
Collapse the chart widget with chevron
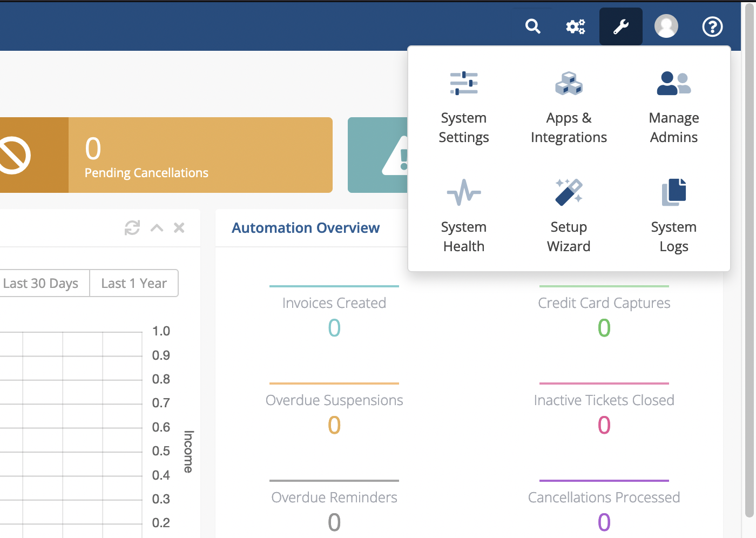(x=157, y=228)
